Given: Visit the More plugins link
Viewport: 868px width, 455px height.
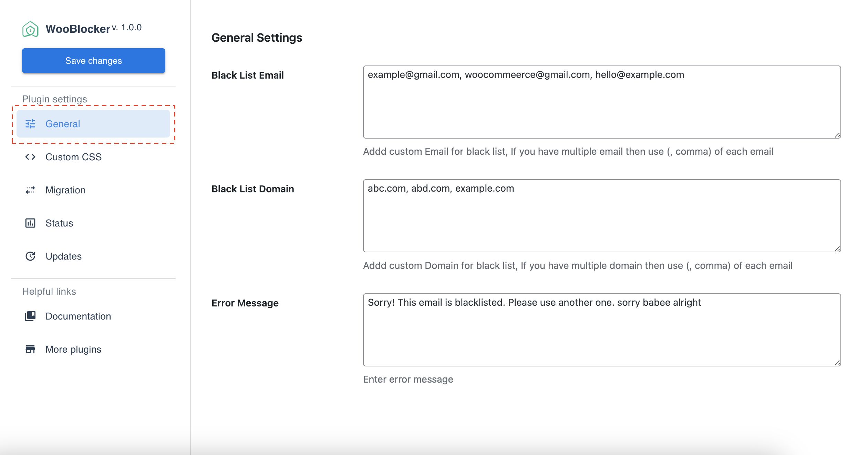Looking at the screenshot, I should [x=73, y=349].
